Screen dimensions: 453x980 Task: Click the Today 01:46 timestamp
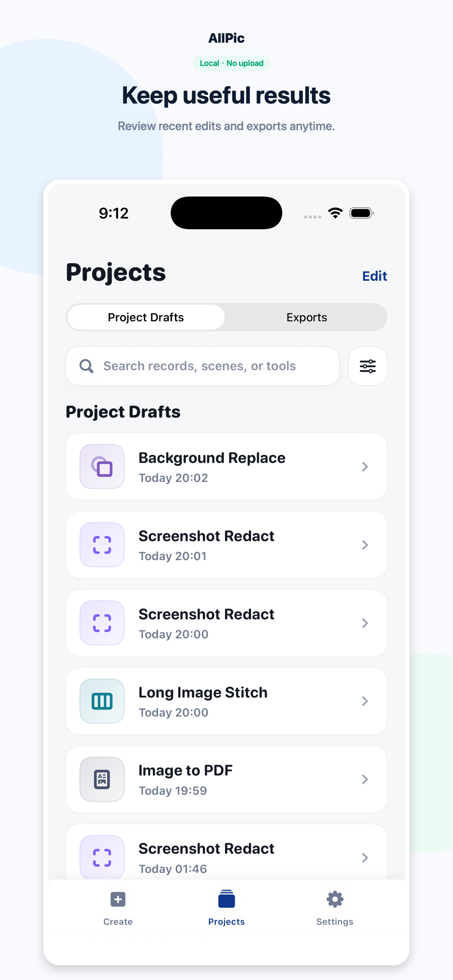(173, 869)
